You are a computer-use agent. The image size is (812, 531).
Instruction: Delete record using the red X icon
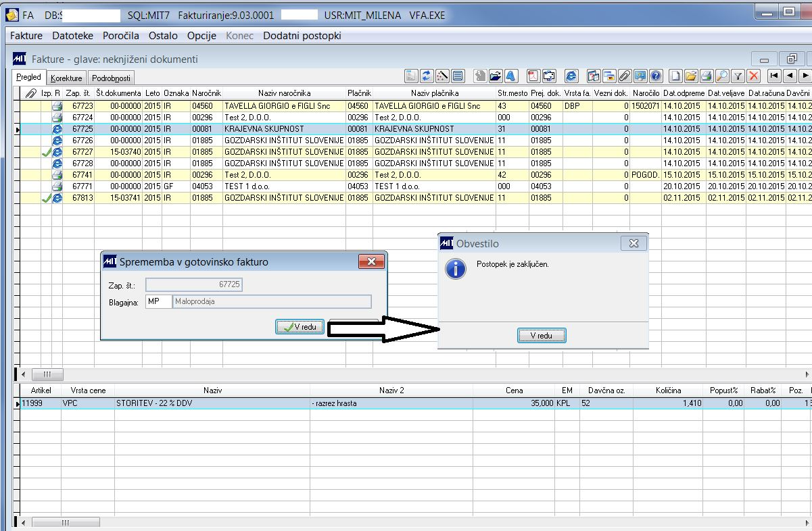pyautogui.click(x=753, y=76)
